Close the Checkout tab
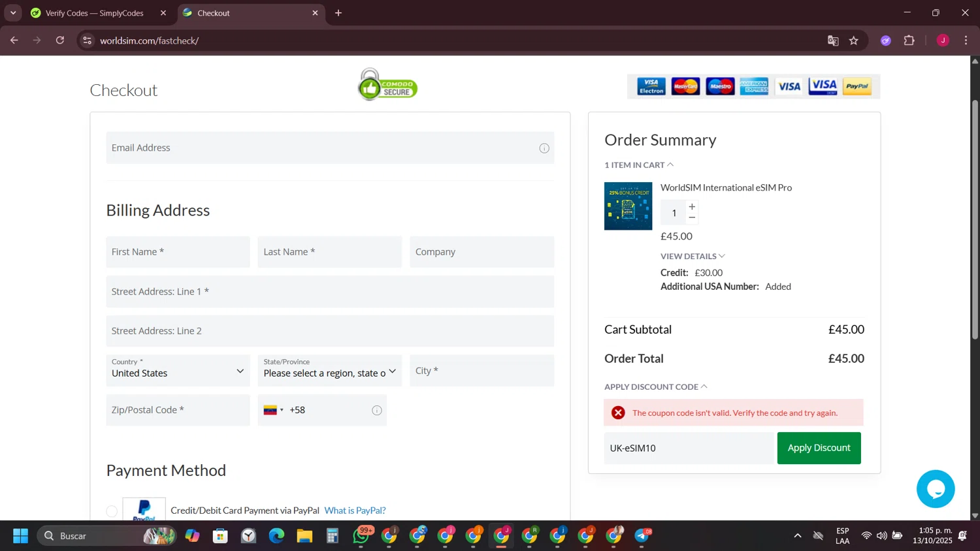This screenshot has height=551, width=980. (x=315, y=13)
